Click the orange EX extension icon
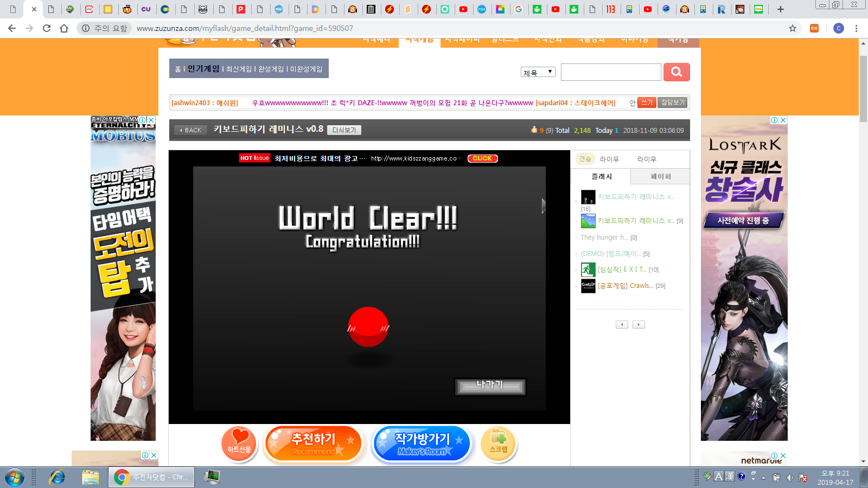 (x=814, y=28)
